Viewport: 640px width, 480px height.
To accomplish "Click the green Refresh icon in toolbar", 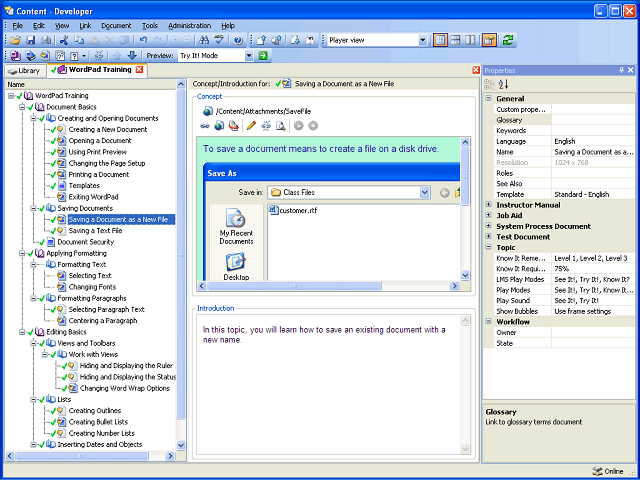I will tap(508, 40).
